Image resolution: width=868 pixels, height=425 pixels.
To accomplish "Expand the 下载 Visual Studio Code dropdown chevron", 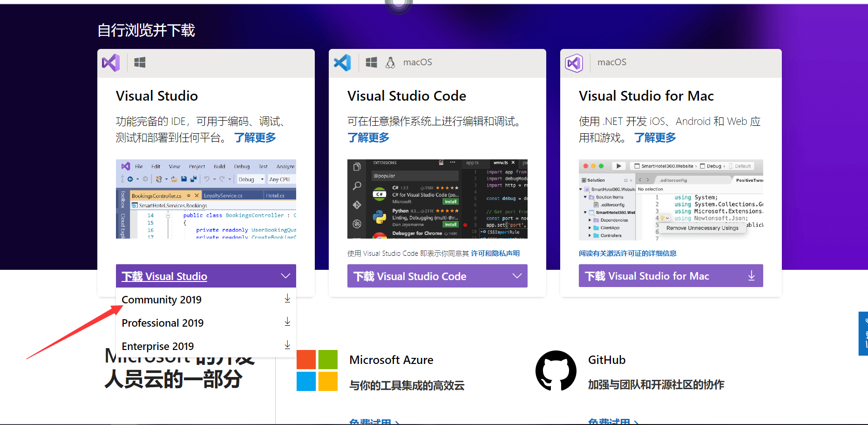I will (x=517, y=276).
